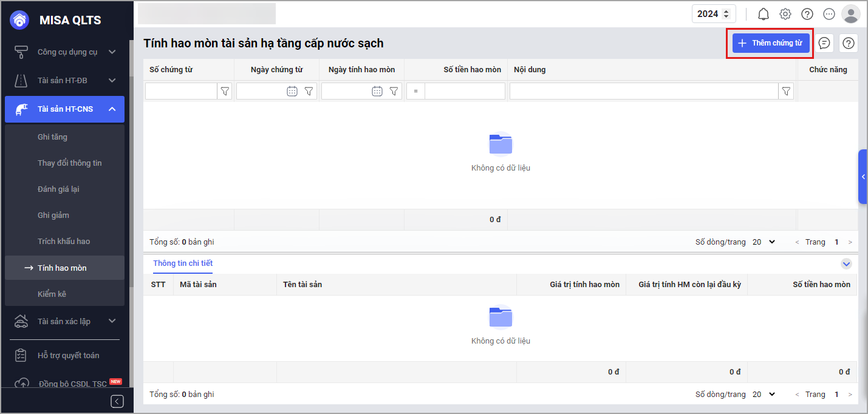Open the calendar icon in Ngày tính hao mòn
Screen dimensions: 868x414
point(377,91)
